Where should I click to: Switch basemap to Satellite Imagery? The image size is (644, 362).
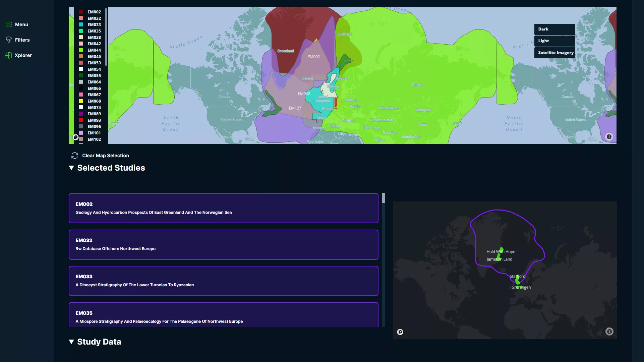(x=554, y=53)
